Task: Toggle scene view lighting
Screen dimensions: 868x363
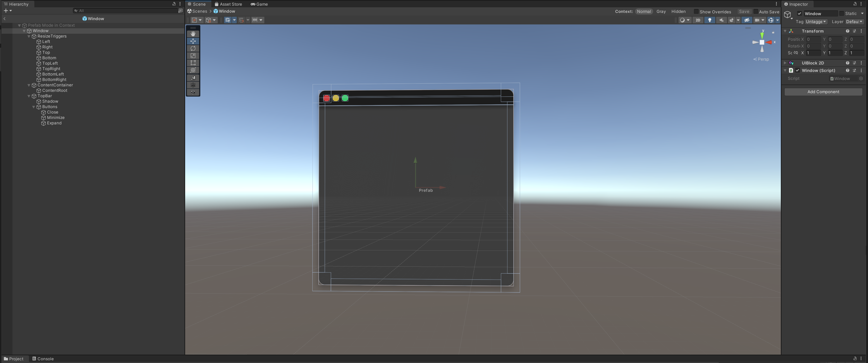Action: click(x=710, y=20)
